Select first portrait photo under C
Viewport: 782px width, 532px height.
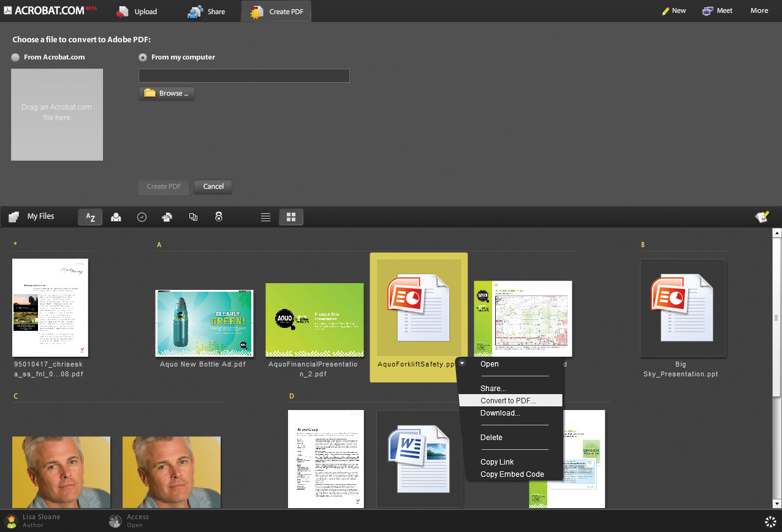tap(61, 472)
